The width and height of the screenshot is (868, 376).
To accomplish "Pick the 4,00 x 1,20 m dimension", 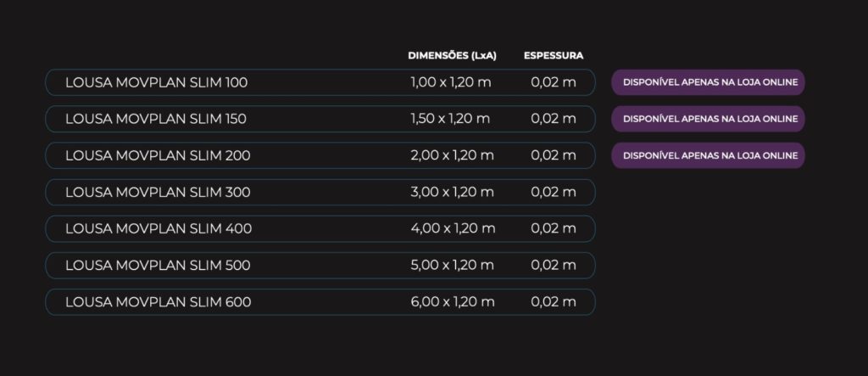I will click(451, 228).
